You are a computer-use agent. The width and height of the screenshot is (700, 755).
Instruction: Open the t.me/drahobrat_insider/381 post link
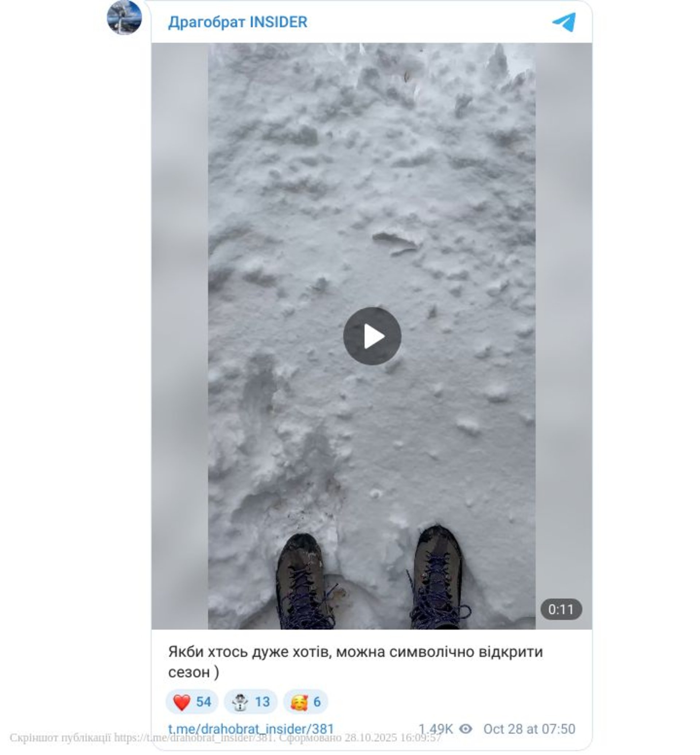click(251, 729)
